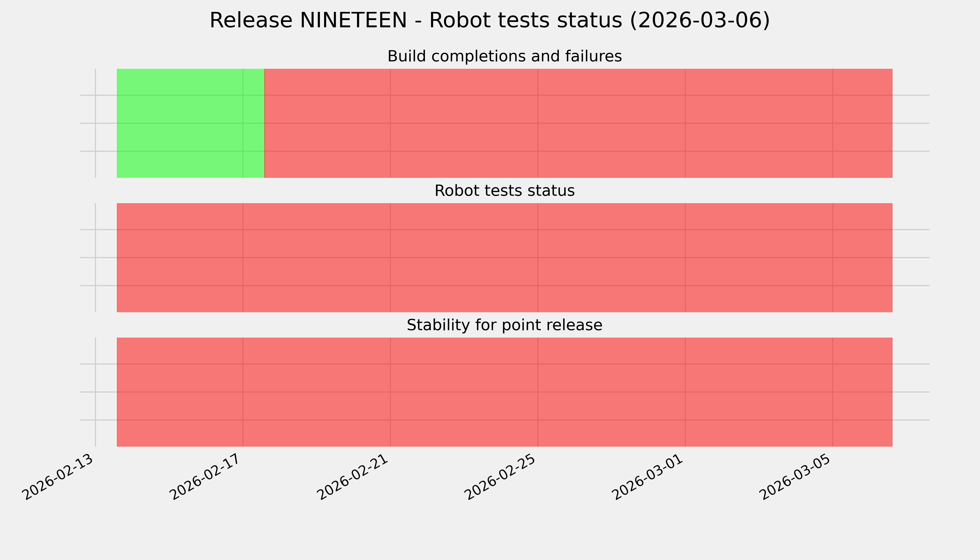Click the "(2026-03-06)" date in the main title
Image resolution: width=980 pixels, height=560 pixels.
click(700, 20)
